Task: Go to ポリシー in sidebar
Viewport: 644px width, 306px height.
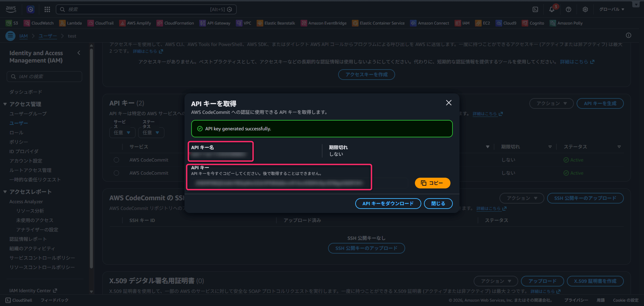Action: [x=19, y=142]
